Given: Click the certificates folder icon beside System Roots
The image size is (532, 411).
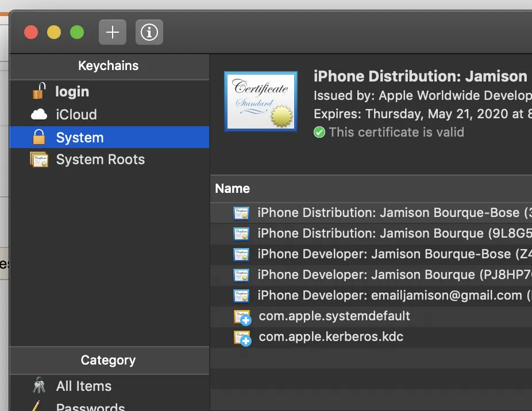Looking at the screenshot, I should click(x=39, y=160).
